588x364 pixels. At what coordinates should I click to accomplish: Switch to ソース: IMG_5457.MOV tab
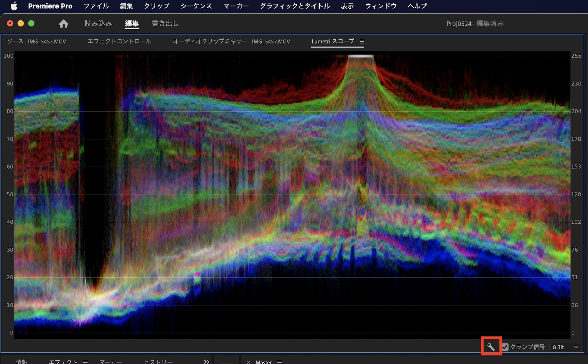(36, 41)
